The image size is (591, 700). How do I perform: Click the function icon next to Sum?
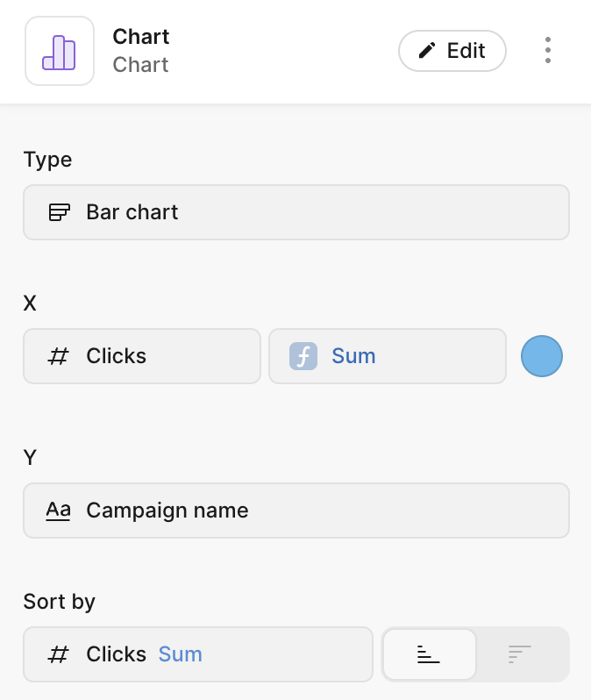[x=303, y=356]
